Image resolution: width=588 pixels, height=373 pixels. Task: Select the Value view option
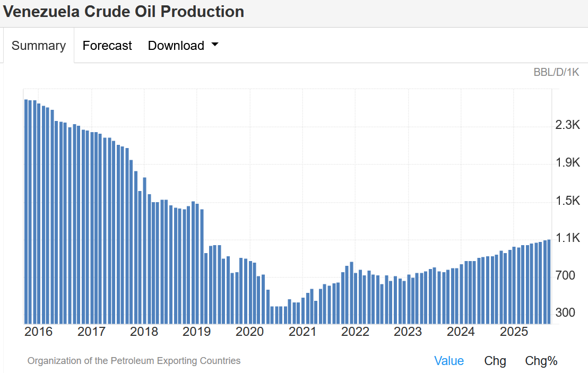click(x=449, y=361)
